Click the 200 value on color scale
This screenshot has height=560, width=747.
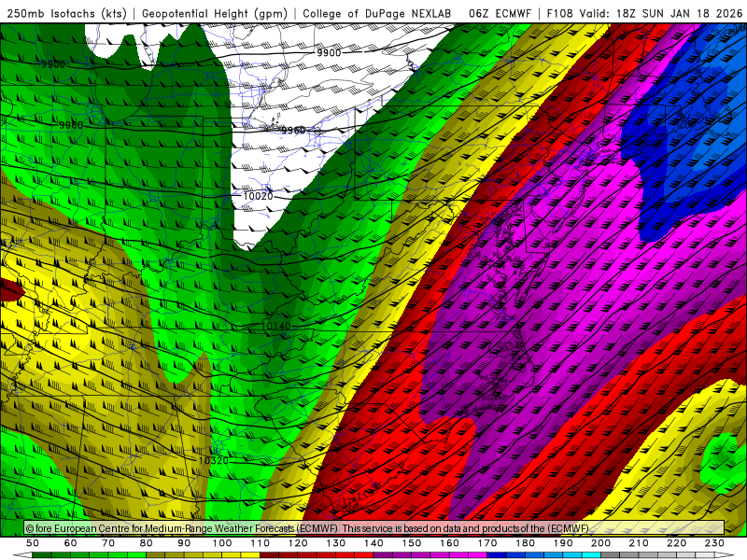[600, 543]
